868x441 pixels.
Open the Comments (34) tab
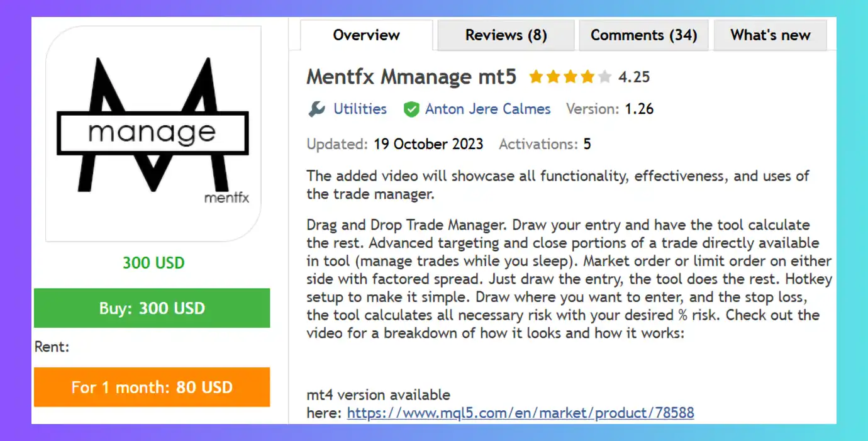(643, 35)
